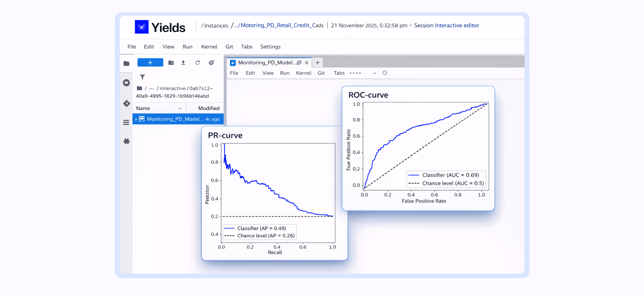This screenshot has height=295, width=644.
Task: Click the running kernels stop-circle sidebar icon
Action: (x=126, y=83)
